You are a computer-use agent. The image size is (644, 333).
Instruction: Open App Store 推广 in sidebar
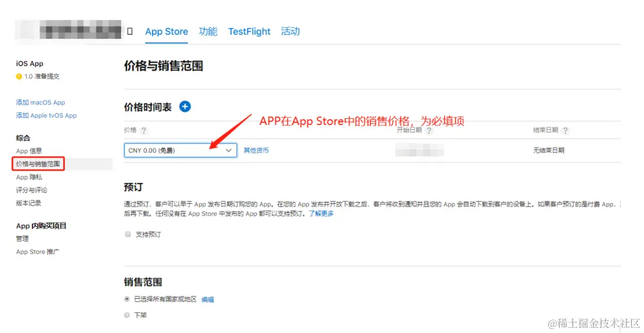tap(37, 252)
